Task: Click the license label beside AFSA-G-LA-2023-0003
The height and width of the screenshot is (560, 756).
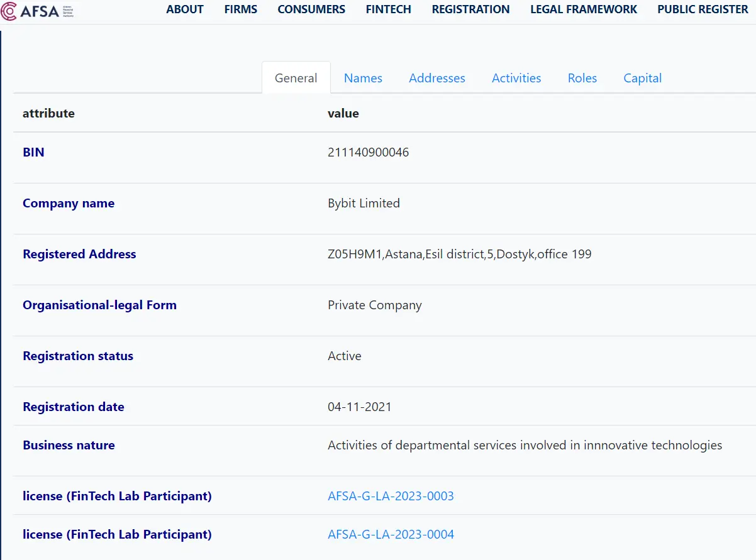Action: click(117, 496)
